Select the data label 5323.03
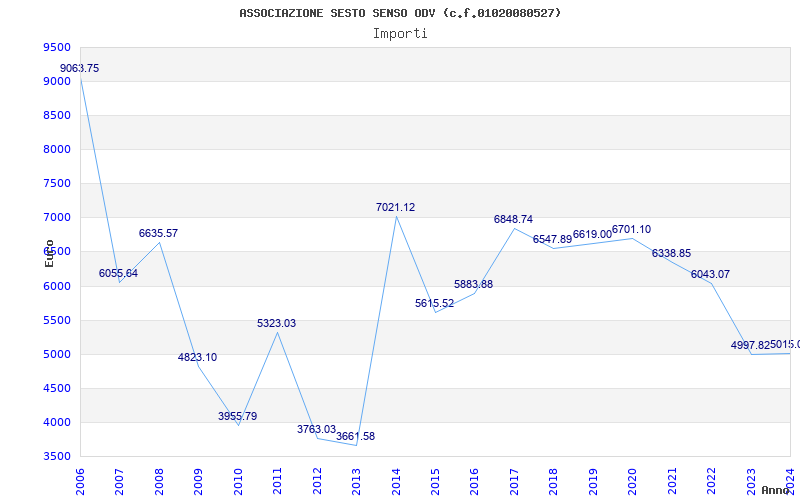This screenshot has height=500, width=800. (x=277, y=323)
